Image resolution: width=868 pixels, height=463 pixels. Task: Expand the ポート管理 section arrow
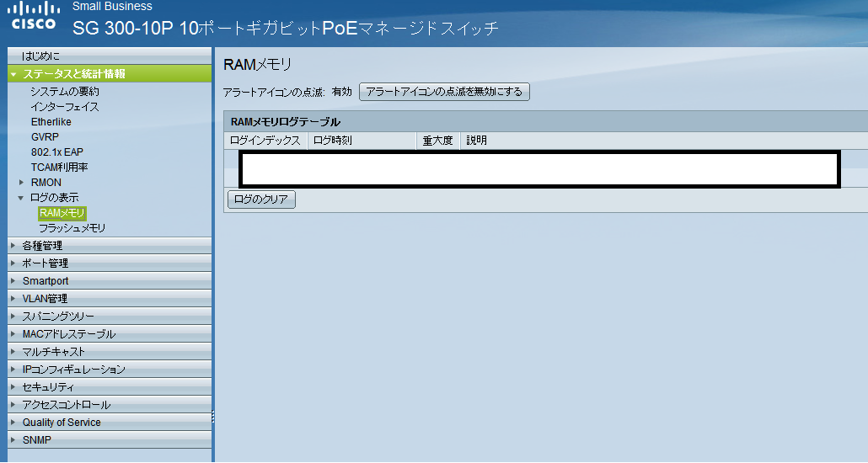point(13,263)
